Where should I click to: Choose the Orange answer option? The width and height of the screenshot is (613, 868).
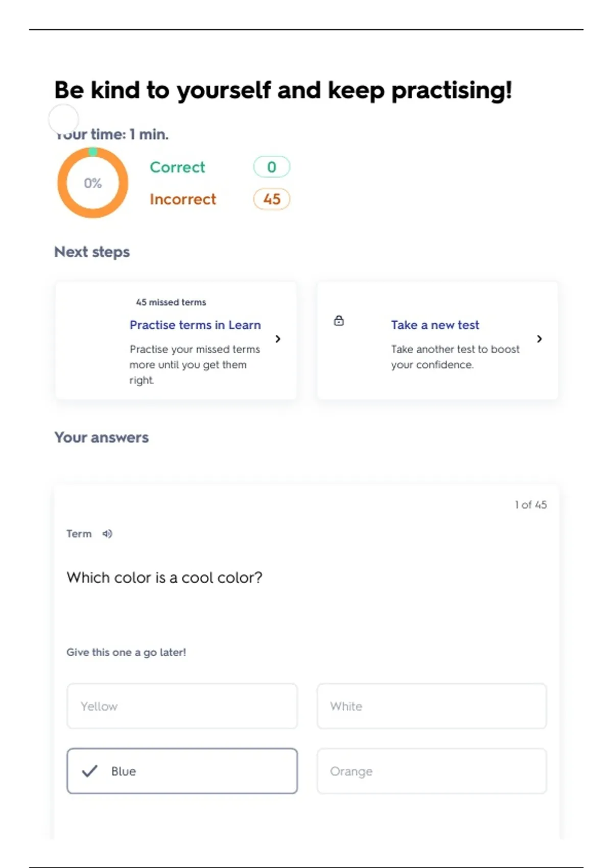432,771
